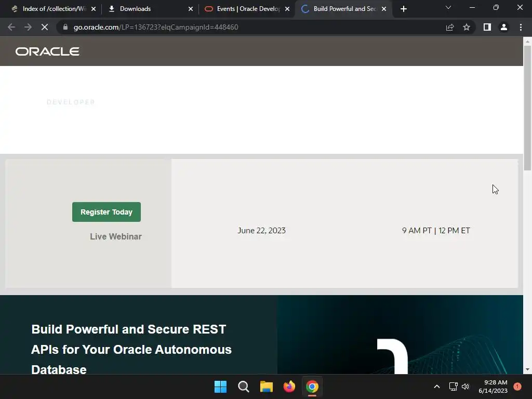532x399 pixels.
Task: Open taskbar Search
Action: (x=243, y=387)
